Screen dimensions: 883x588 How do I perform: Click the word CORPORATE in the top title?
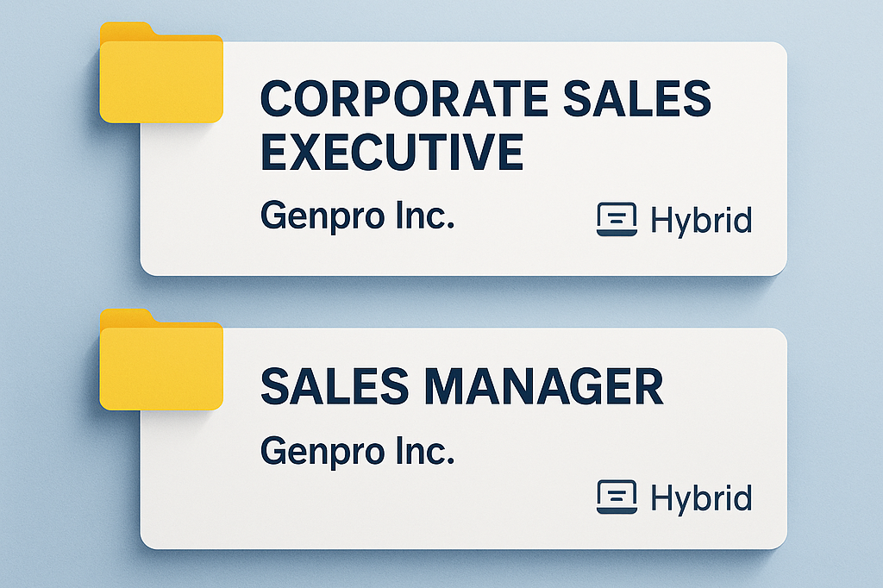coord(404,98)
